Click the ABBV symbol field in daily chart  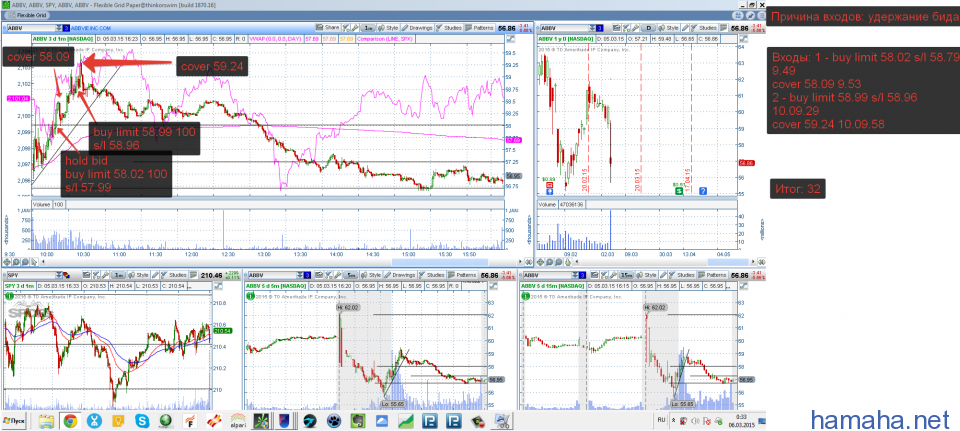point(565,28)
